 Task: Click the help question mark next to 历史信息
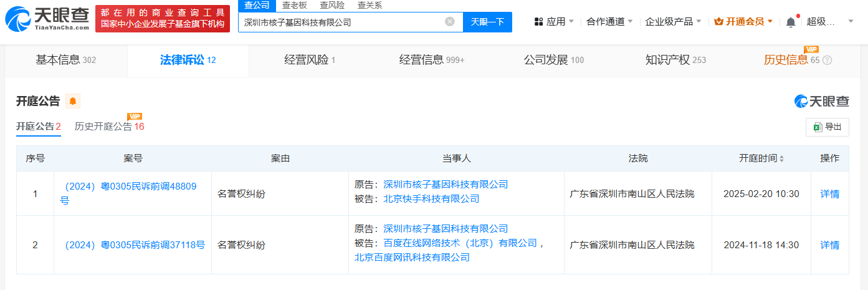click(x=827, y=60)
